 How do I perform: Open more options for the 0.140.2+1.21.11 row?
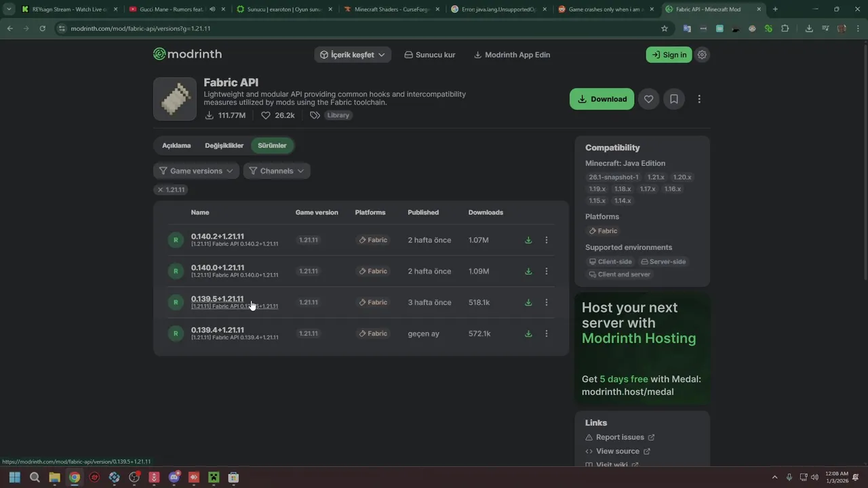click(x=547, y=240)
